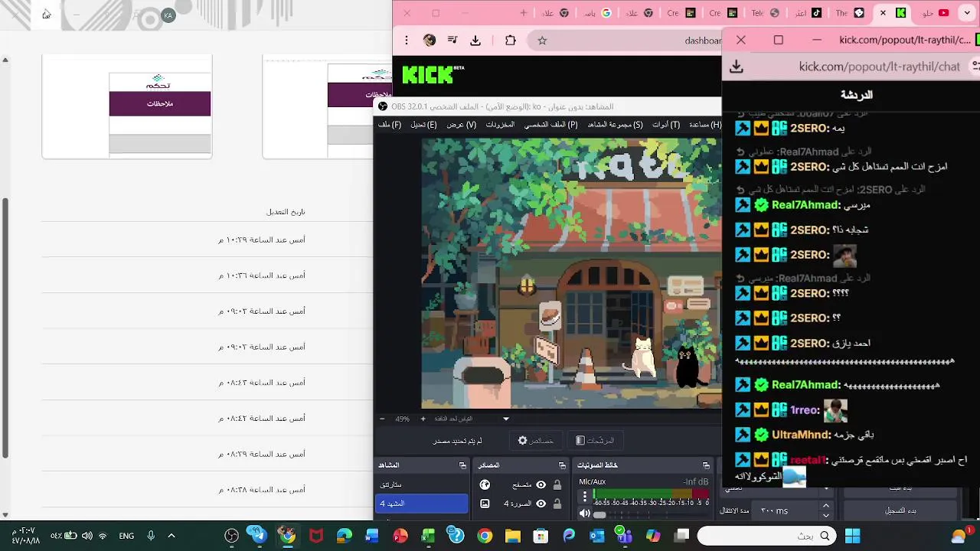980x551 pixels.
Task: Select the ستارتنق scene in OBS
Action: 422,484
